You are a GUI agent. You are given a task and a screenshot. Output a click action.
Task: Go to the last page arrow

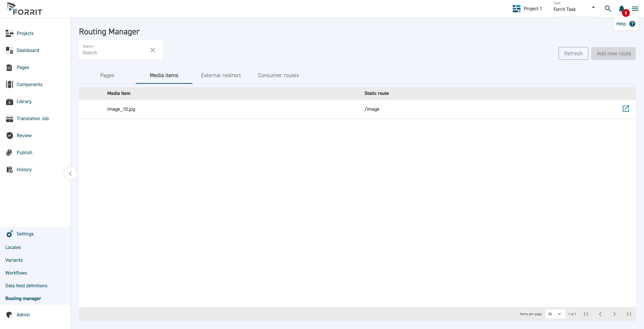[x=629, y=314]
